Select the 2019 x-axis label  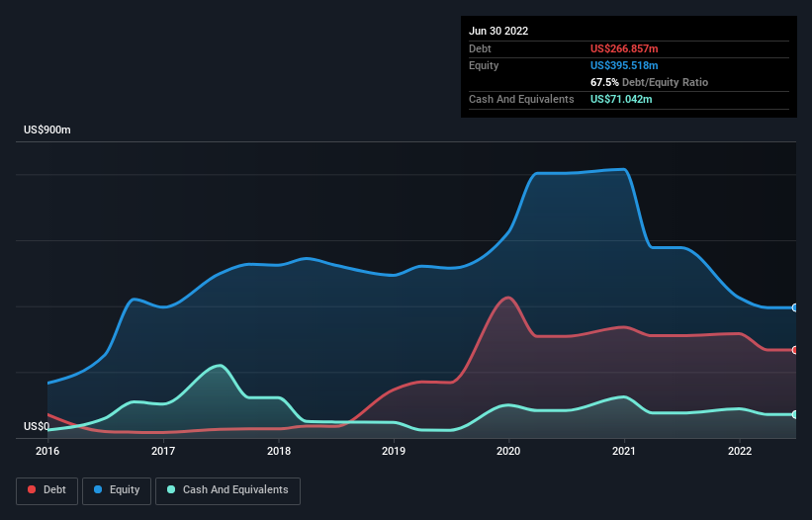[394, 451]
